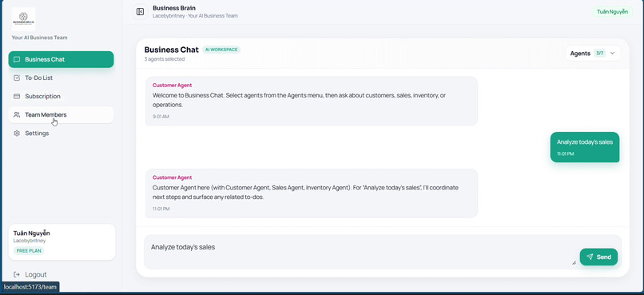Click the To-Do List checkbox icon
The height and width of the screenshot is (295, 644).
pos(17,78)
